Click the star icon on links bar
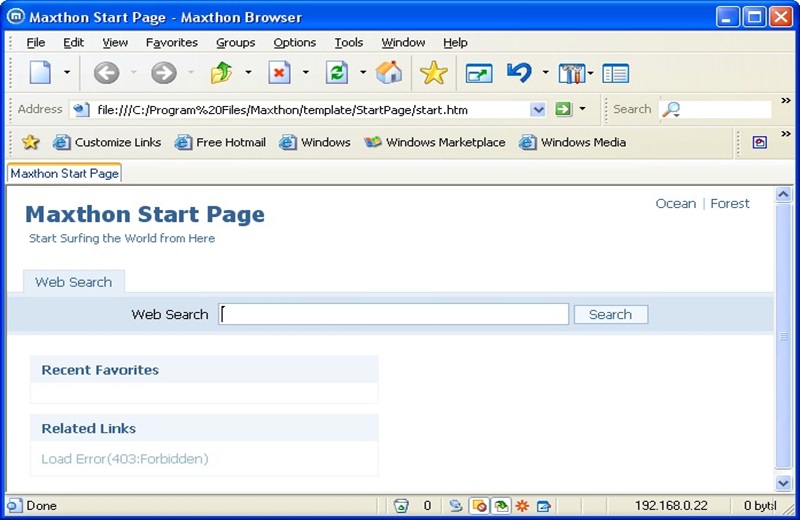Image resolution: width=800 pixels, height=520 pixels. click(x=31, y=142)
